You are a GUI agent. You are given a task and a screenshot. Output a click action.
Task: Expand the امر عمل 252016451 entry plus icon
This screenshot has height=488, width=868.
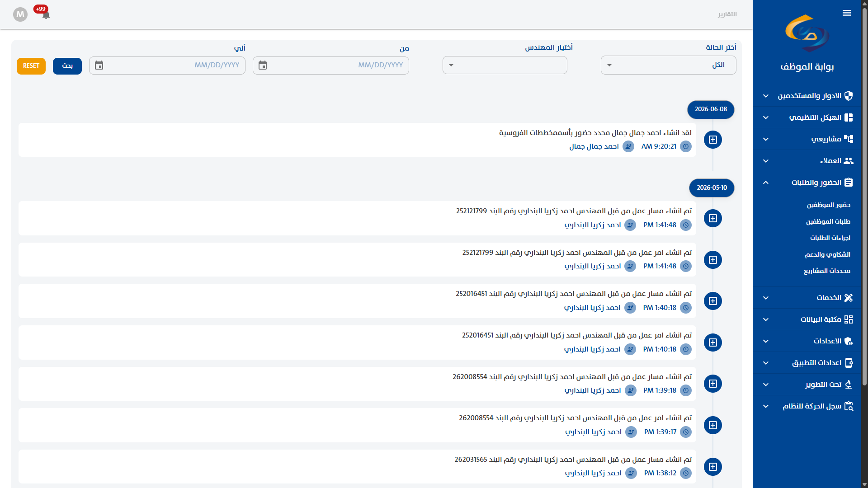pos(713,343)
